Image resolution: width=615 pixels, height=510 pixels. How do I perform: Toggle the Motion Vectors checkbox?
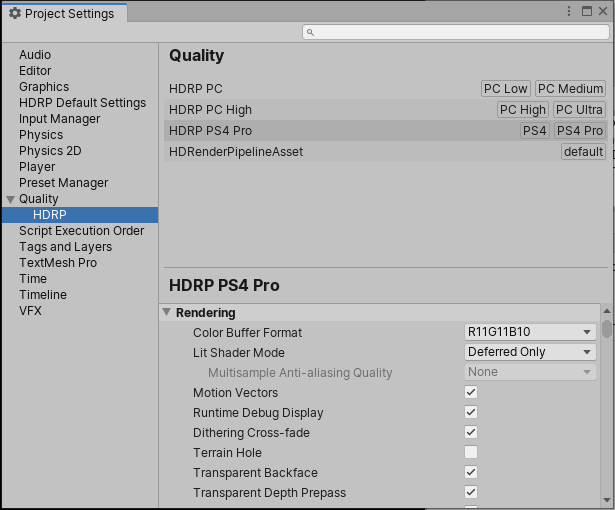[x=471, y=393]
